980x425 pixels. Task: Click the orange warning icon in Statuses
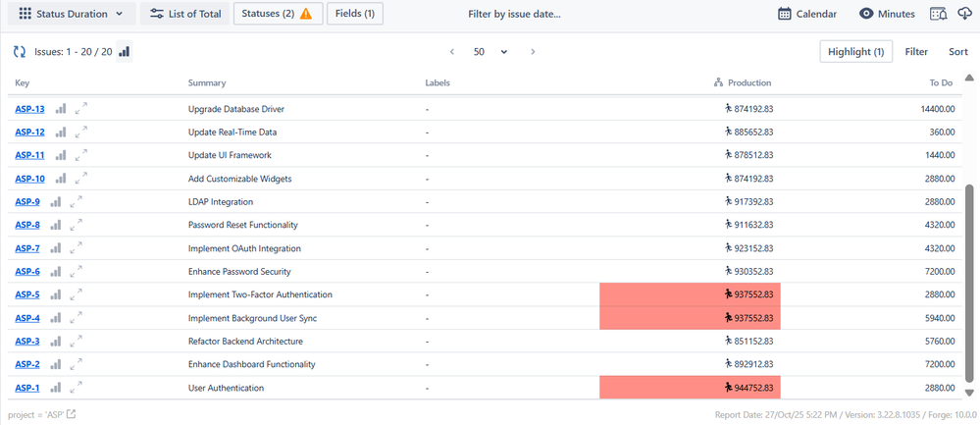pyautogui.click(x=305, y=14)
